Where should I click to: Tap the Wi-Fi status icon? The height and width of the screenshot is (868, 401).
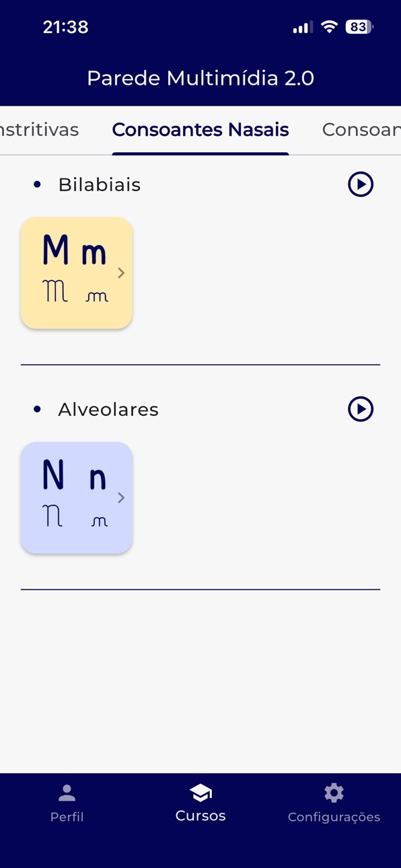(329, 27)
